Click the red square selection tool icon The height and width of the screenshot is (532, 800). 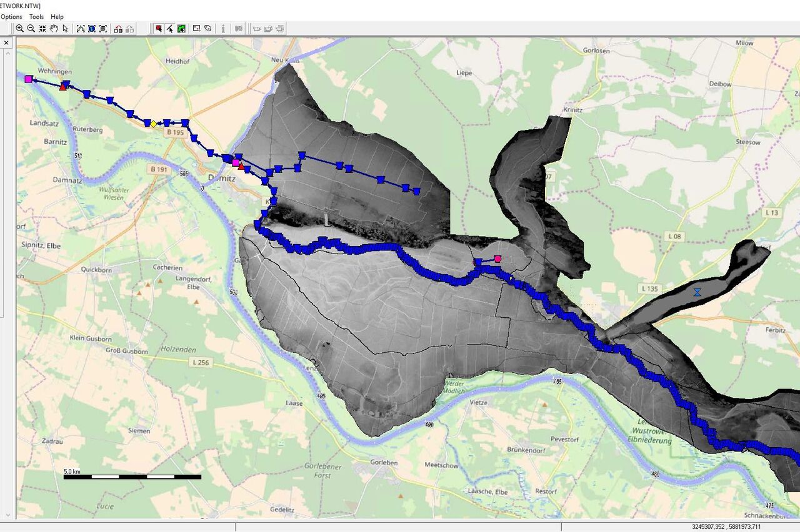tap(158, 29)
